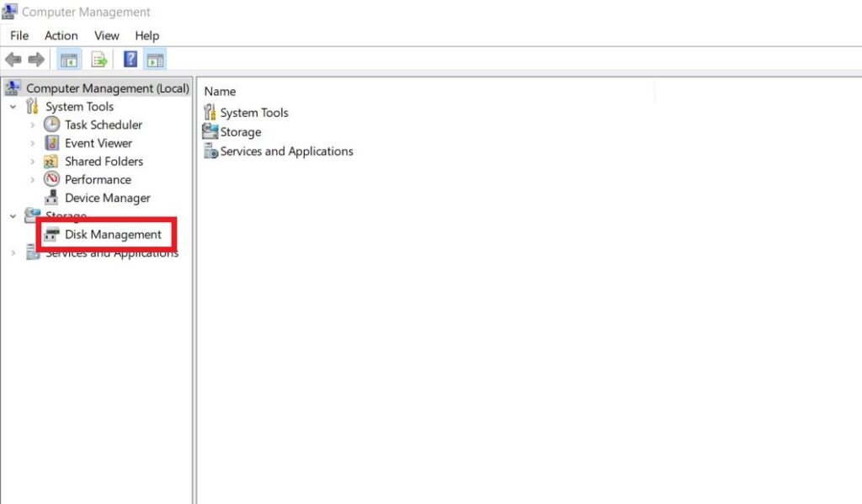Select "Storage" text in right pane
Viewport: 862px width, 504px height.
coord(241,132)
